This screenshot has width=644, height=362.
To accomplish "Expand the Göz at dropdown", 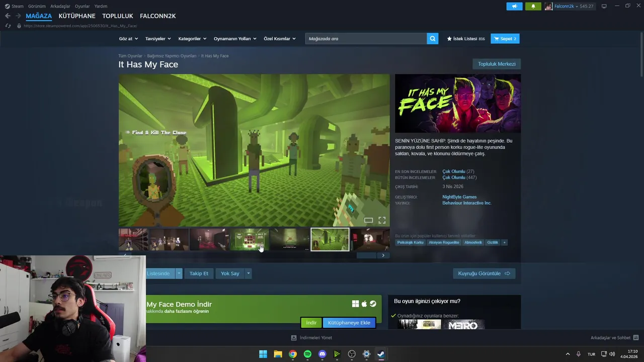I will tap(128, 39).
